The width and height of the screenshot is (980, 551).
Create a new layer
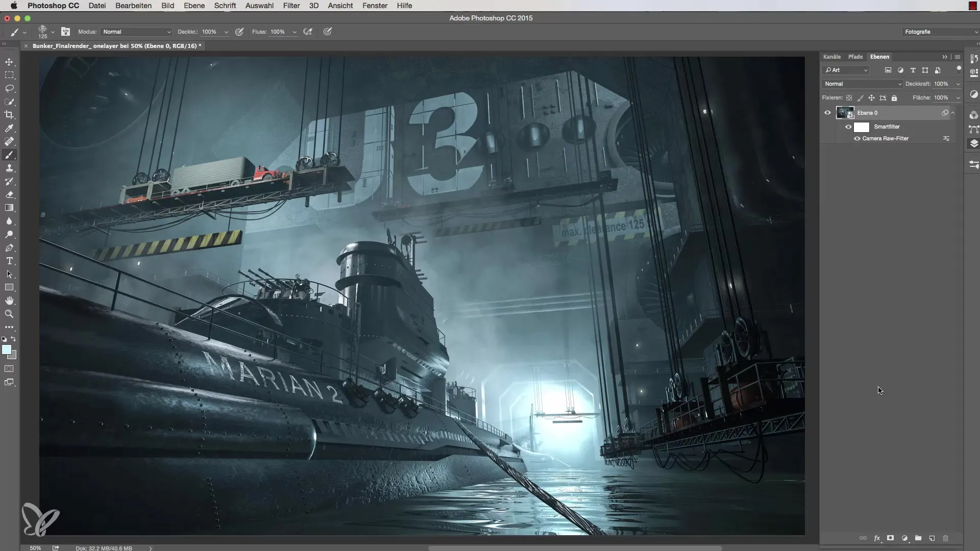tap(932, 538)
